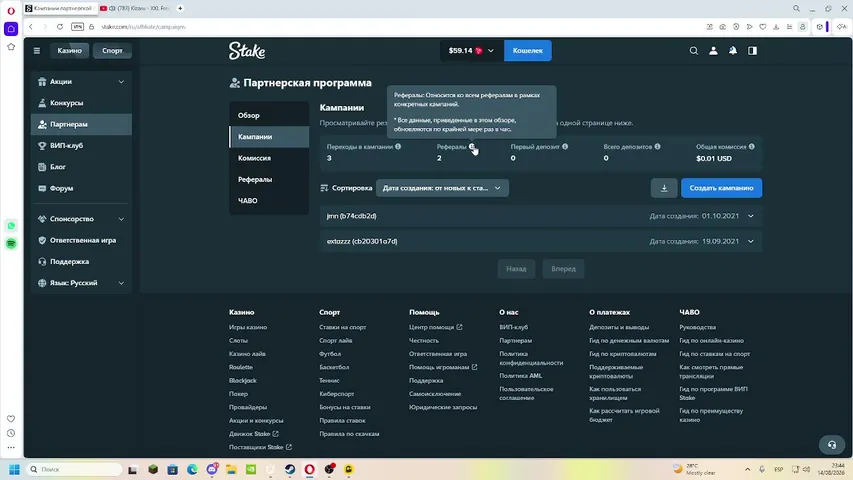Open Поддержка in the sidebar

(x=82, y=261)
